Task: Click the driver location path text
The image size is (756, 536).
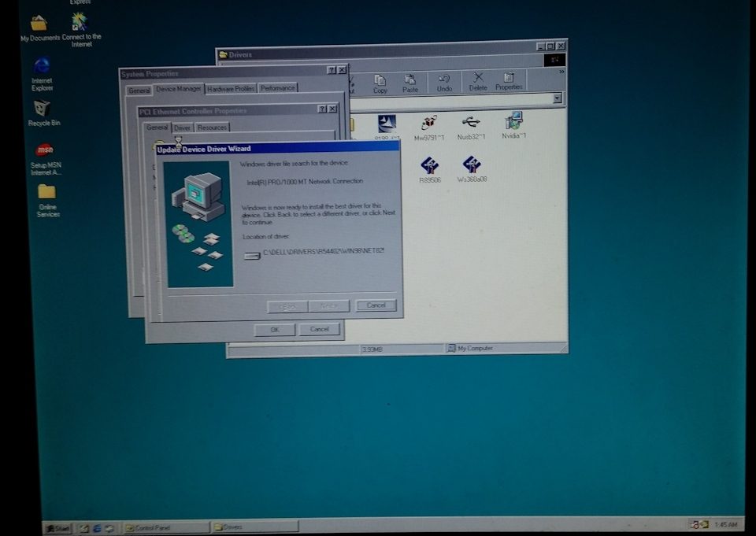Action: (x=323, y=252)
